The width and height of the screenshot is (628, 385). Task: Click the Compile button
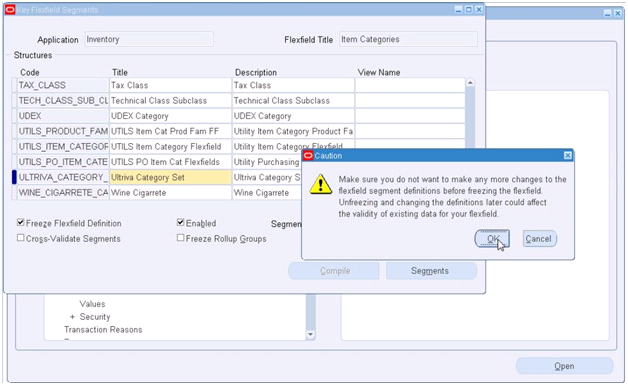click(x=334, y=271)
